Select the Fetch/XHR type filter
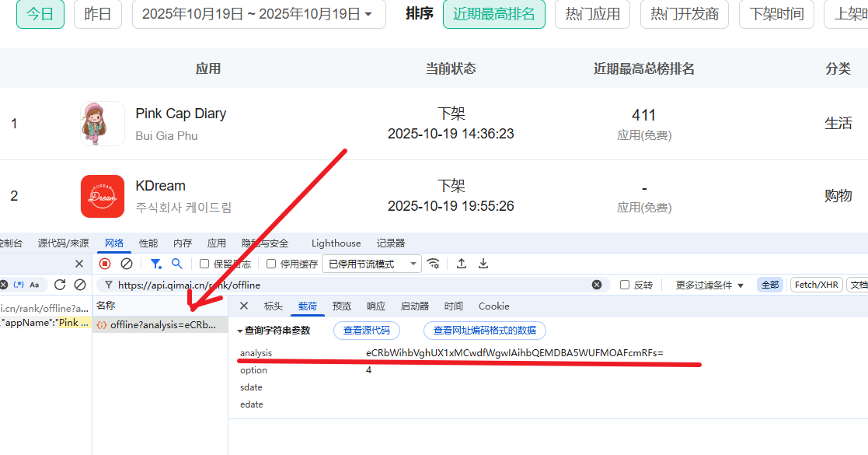The height and width of the screenshot is (455, 868). click(817, 285)
